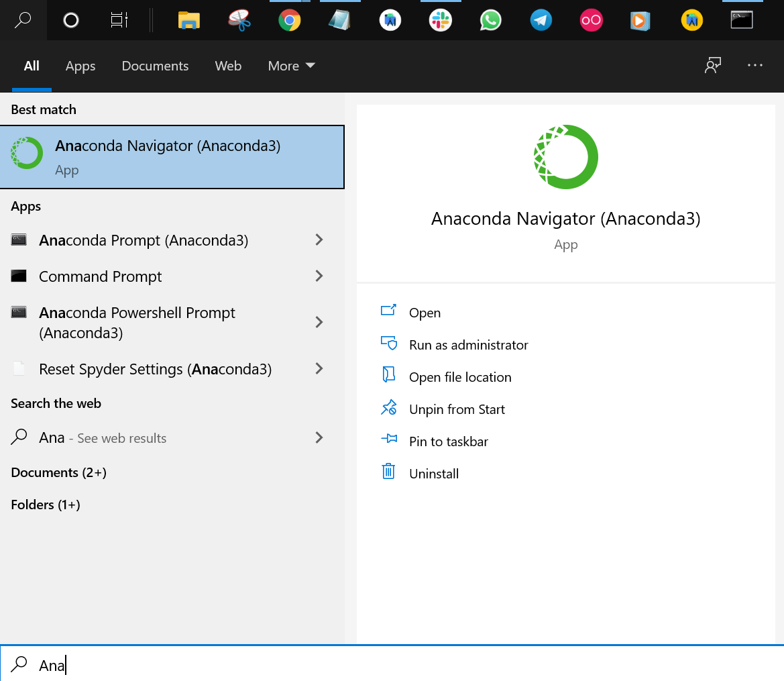
Task: Open the notepad-style icon next to Chrome
Action: (x=339, y=21)
